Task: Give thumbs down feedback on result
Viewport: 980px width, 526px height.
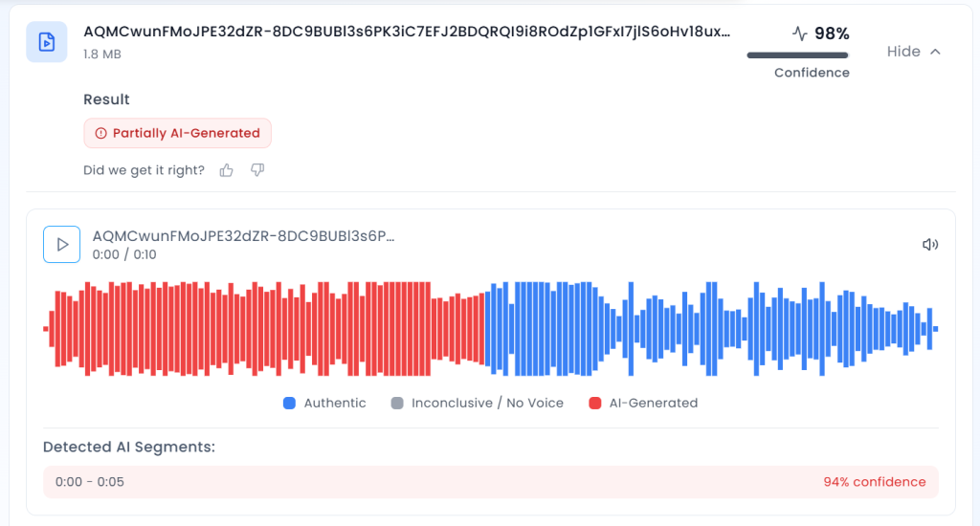Action: pos(257,170)
